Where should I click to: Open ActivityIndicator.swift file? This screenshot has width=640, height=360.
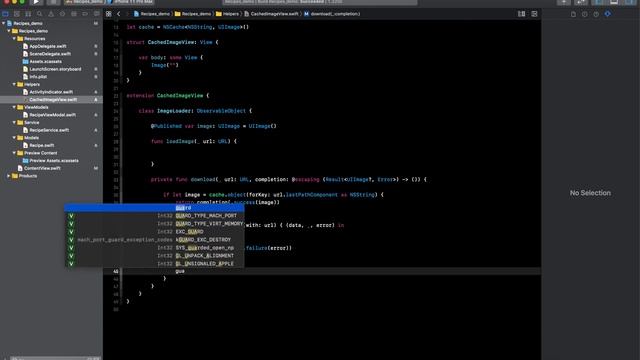click(x=51, y=92)
